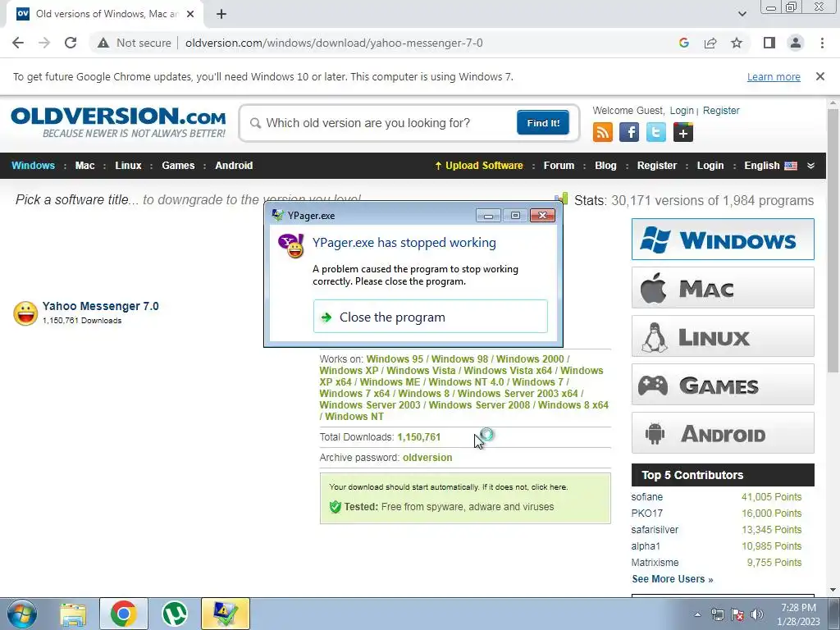The image size is (840, 630).
Task: Click Login in the black nav bar
Action: tap(710, 166)
